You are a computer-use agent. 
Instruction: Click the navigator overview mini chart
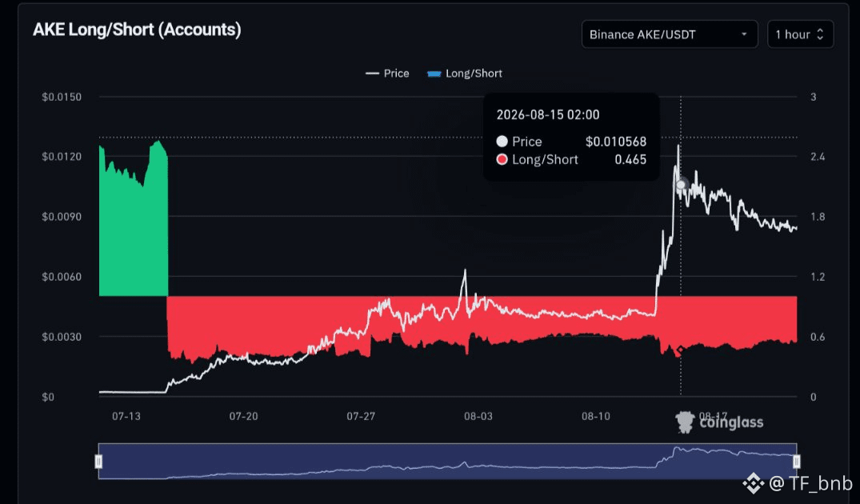point(447,462)
